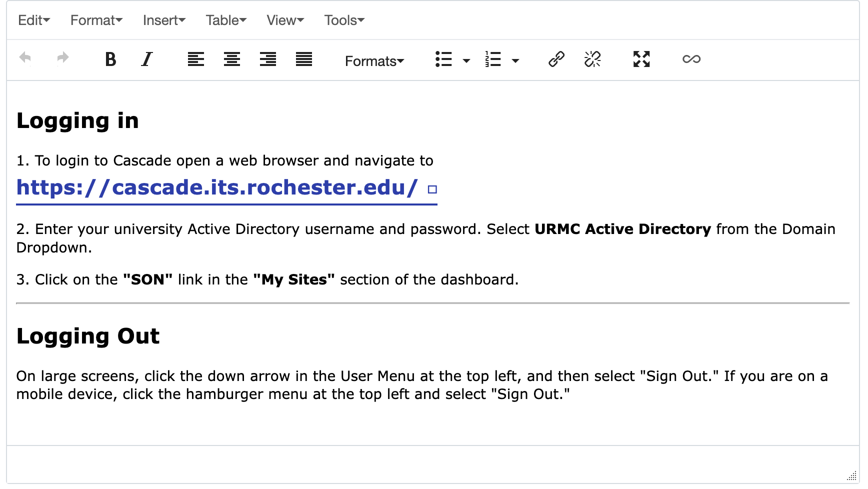
Task: Insert a bulleted list
Action: click(443, 59)
